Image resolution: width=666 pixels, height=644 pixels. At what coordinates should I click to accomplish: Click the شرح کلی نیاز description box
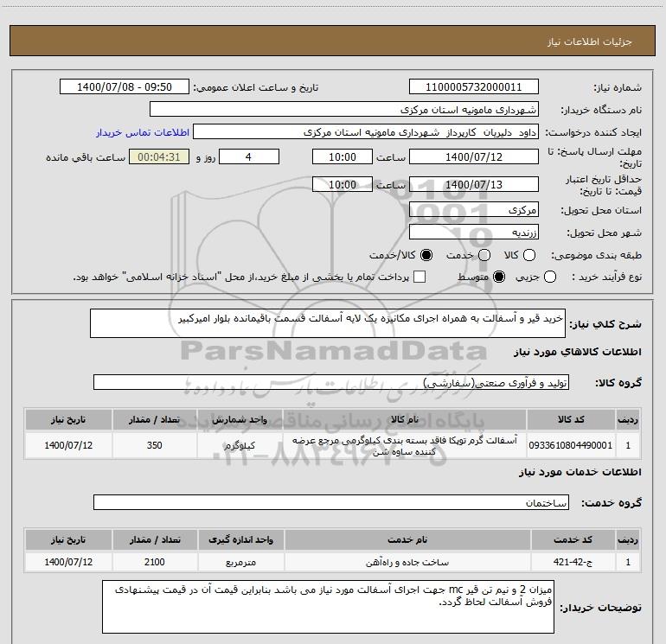coord(328,323)
